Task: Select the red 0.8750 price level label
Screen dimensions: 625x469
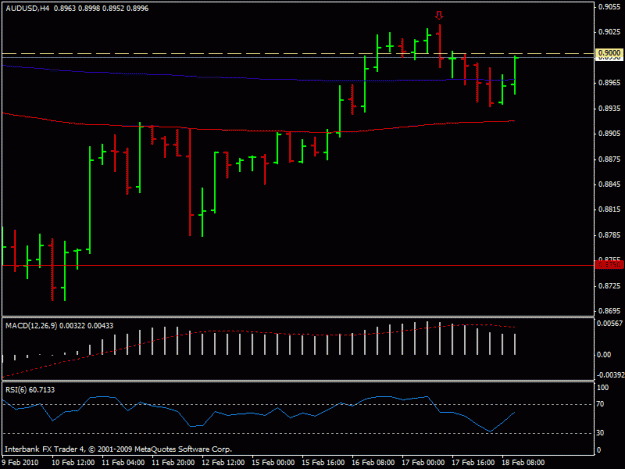Action: point(609,265)
